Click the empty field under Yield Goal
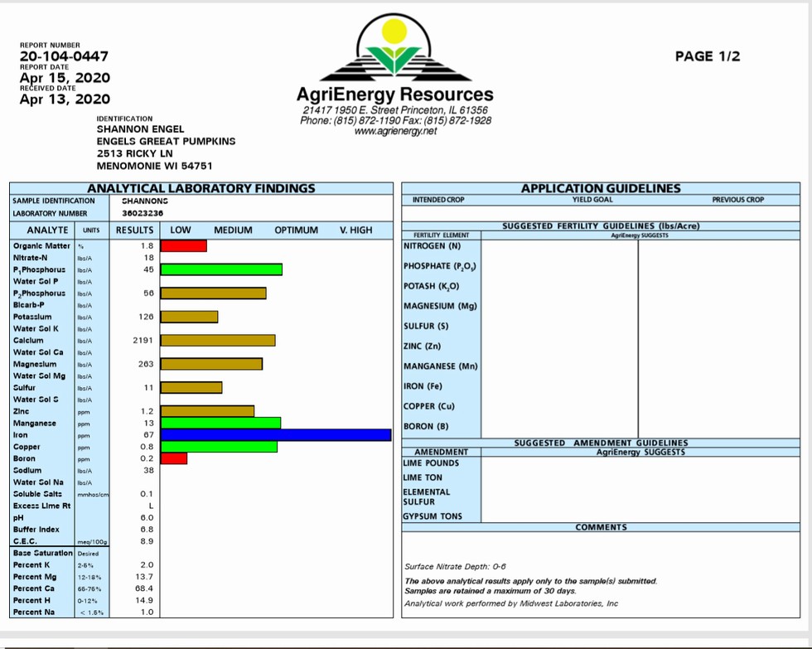The image size is (812, 649). click(x=592, y=213)
